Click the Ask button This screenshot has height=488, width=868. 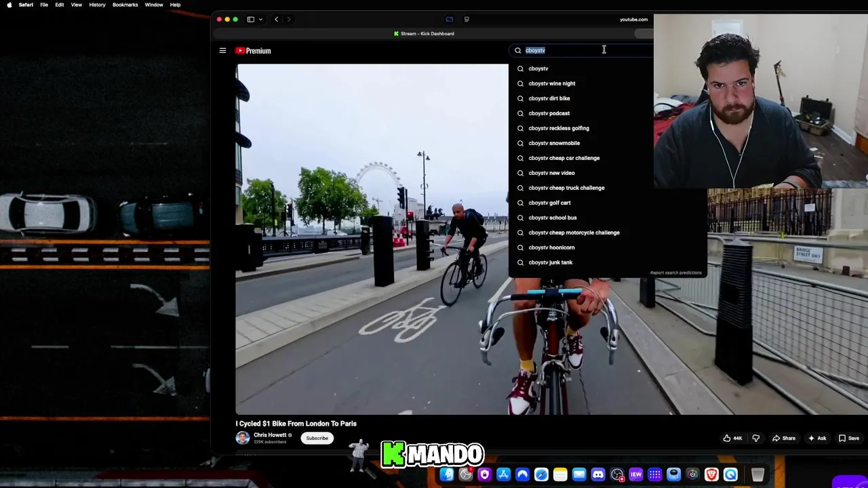click(x=816, y=439)
